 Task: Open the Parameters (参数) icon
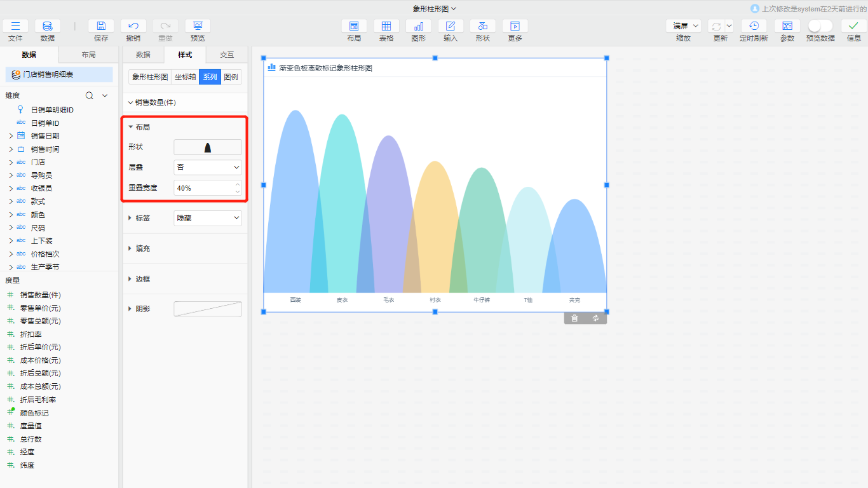(787, 26)
